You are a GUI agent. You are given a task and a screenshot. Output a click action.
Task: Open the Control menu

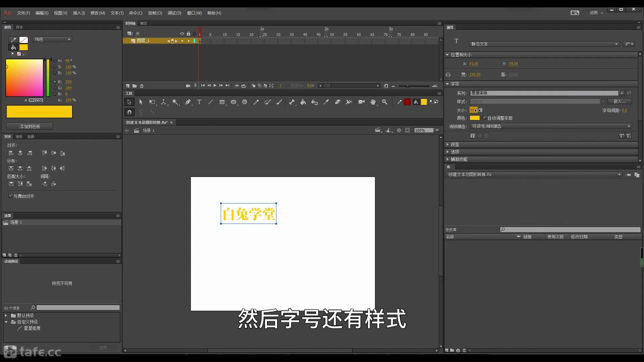coord(155,13)
